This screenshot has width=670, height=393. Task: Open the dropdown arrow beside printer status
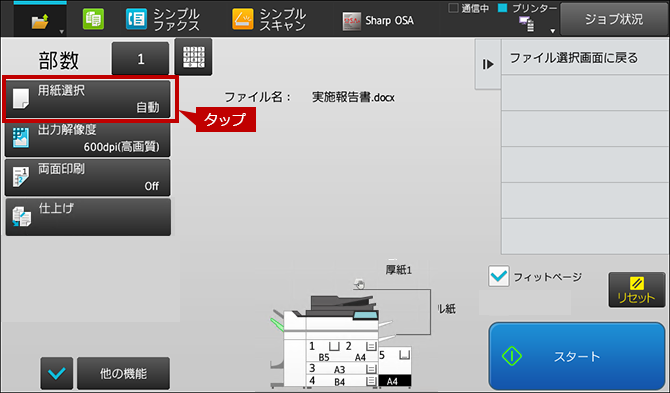552,31
